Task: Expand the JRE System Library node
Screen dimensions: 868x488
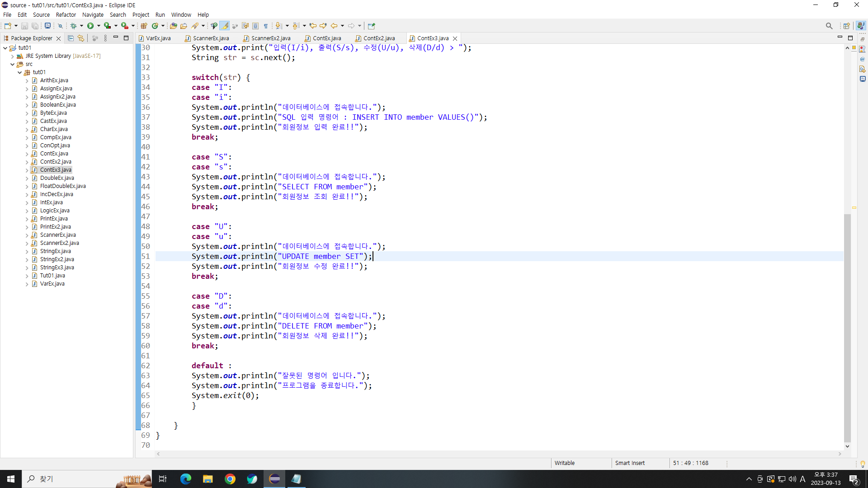Action: point(12,56)
